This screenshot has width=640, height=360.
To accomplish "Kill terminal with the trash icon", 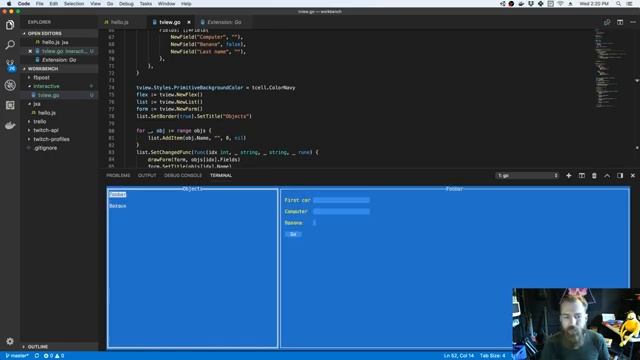I will pyautogui.click(x=594, y=176).
